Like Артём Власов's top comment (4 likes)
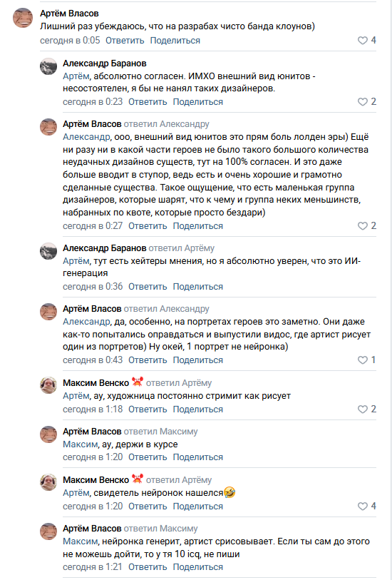The image size is (392, 580). tap(363, 40)
